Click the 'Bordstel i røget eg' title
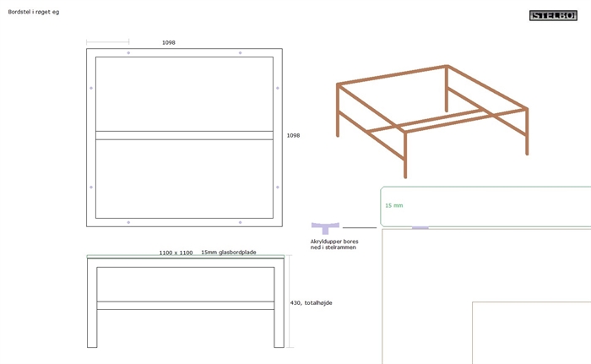The width and height of the screenshot is (591, 364). coord(33,13)
